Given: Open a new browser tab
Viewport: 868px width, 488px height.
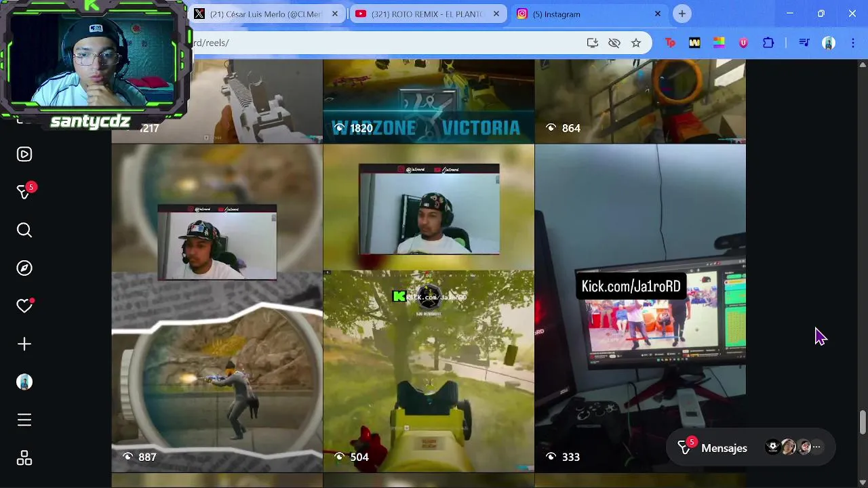Looking at the screenshot, I should pos(682,14).
